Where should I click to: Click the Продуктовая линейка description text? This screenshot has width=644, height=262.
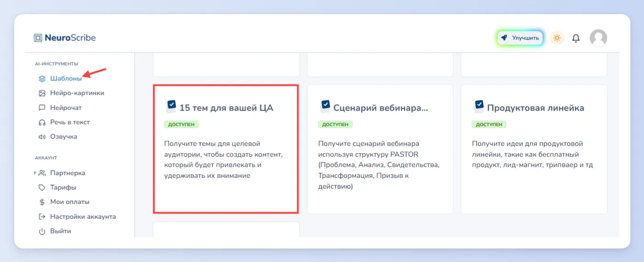532,154
